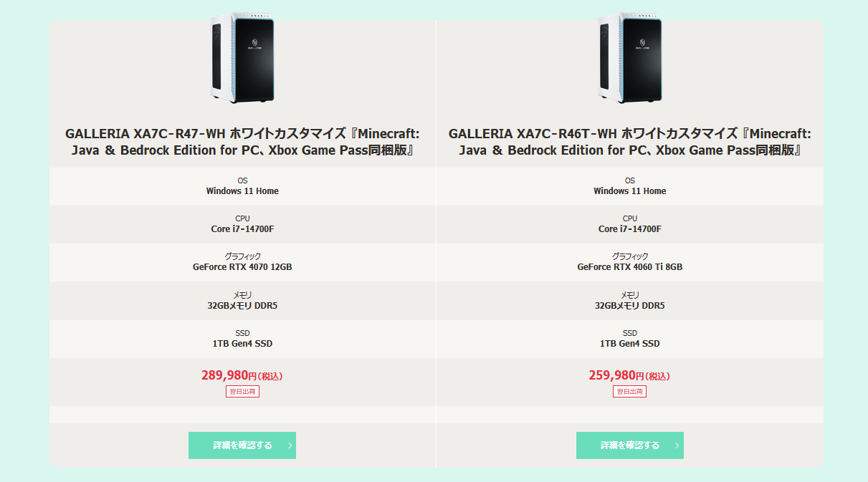
Task: Click Core i7-14700F in the right card
Action: pyautogui.click(x=629, y=229)
